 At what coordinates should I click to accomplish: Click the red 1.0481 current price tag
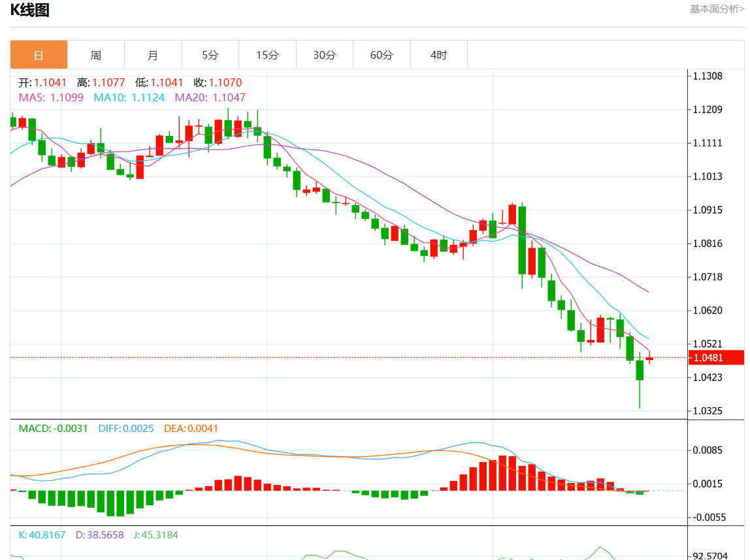click(x=717, y=357)
